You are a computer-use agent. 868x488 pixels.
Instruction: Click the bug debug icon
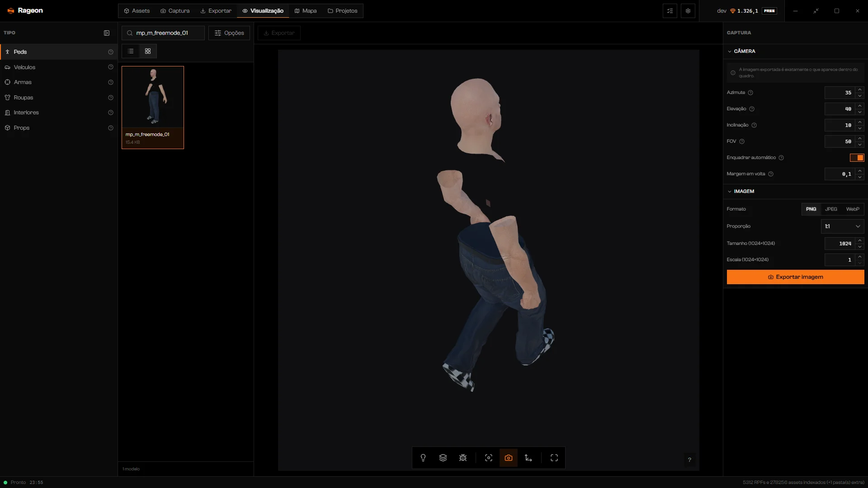pyautogui.click(x=463, y=458)
